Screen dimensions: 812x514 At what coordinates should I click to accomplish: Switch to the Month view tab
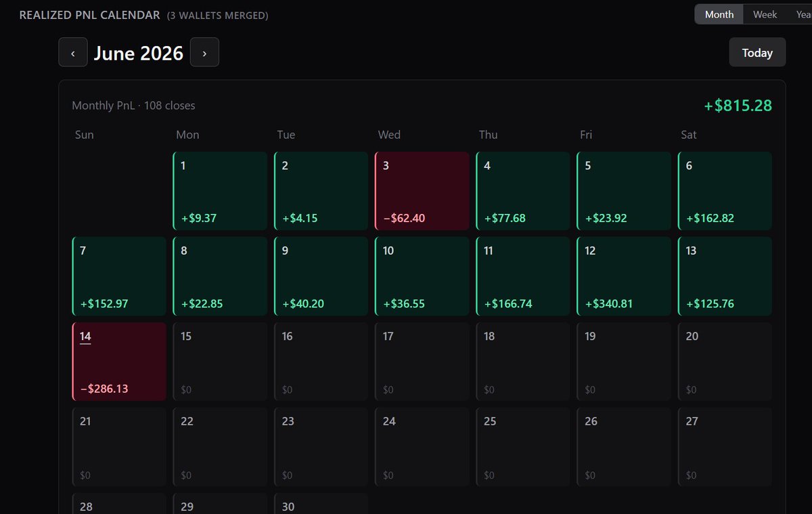tap(719, 14)
